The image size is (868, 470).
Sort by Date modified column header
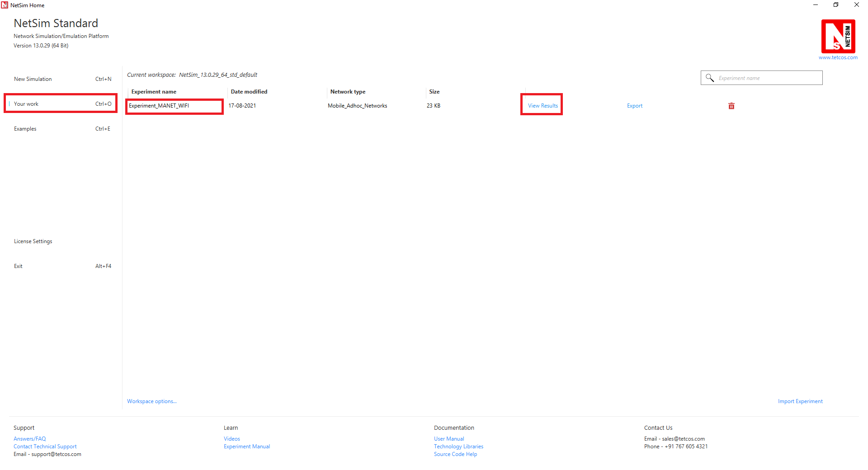pos(249,92)
